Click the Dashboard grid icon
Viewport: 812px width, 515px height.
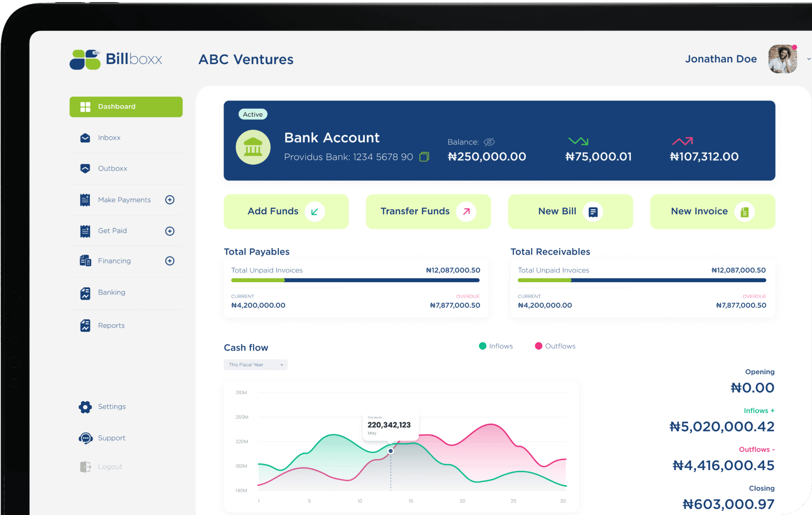pyautogui.click(x=85, y=107)
